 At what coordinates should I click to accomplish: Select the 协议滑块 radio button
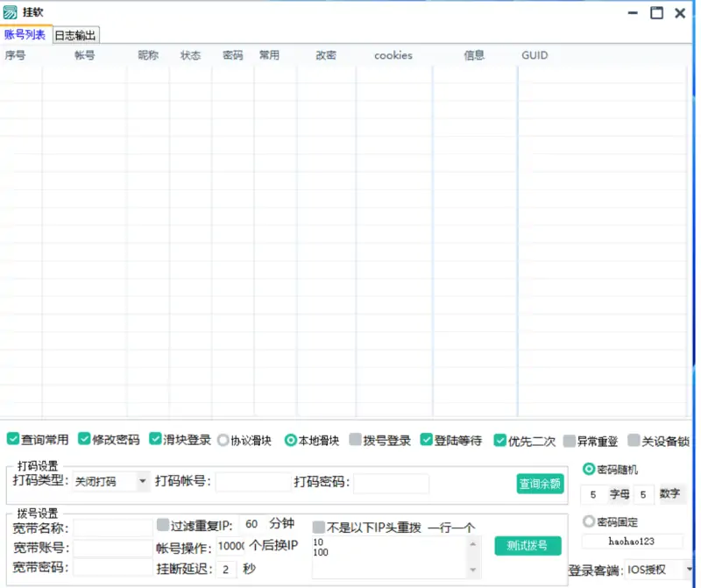click(223, 441)
